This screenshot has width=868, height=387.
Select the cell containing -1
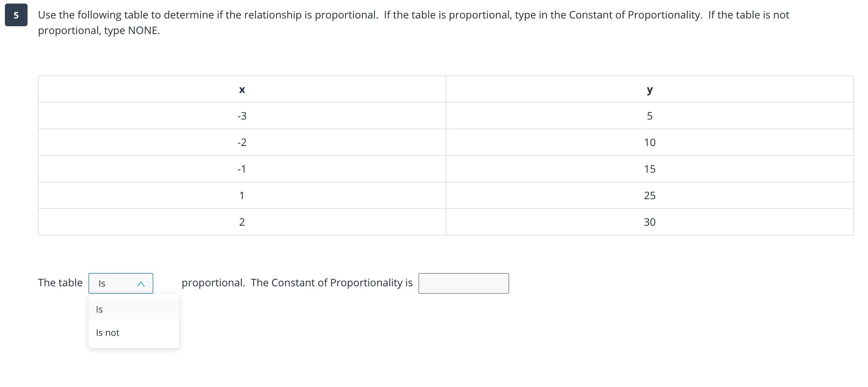point(242,169)
